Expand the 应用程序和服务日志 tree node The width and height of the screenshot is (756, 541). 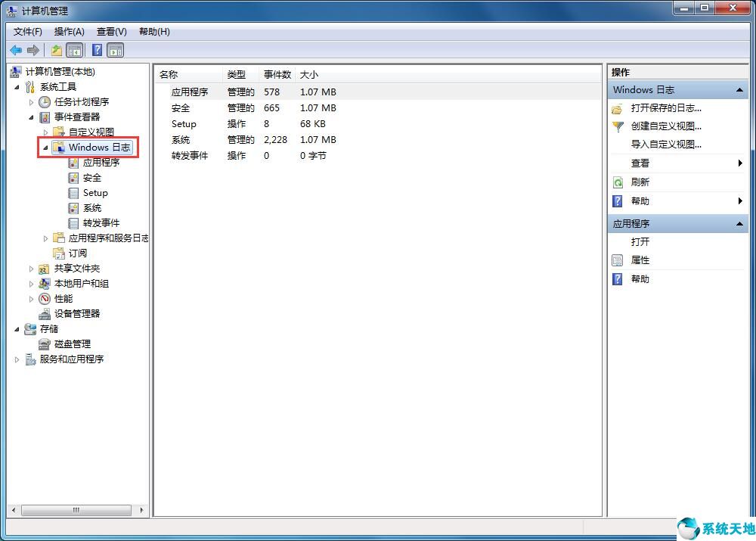(45, 238)
